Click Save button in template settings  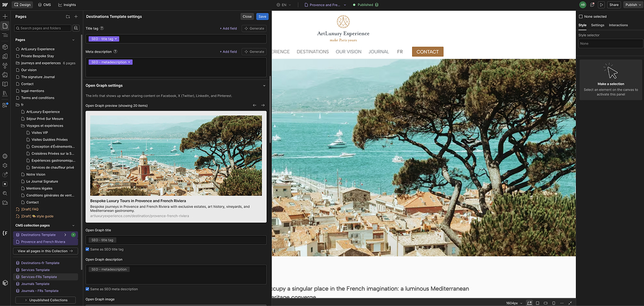[x=262, y=17]
